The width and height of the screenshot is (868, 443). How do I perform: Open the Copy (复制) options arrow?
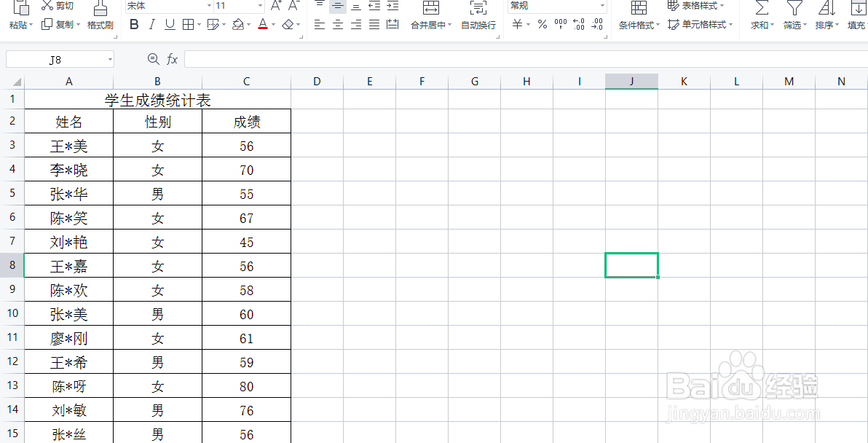pyautogui.click(x=79, y=25)
